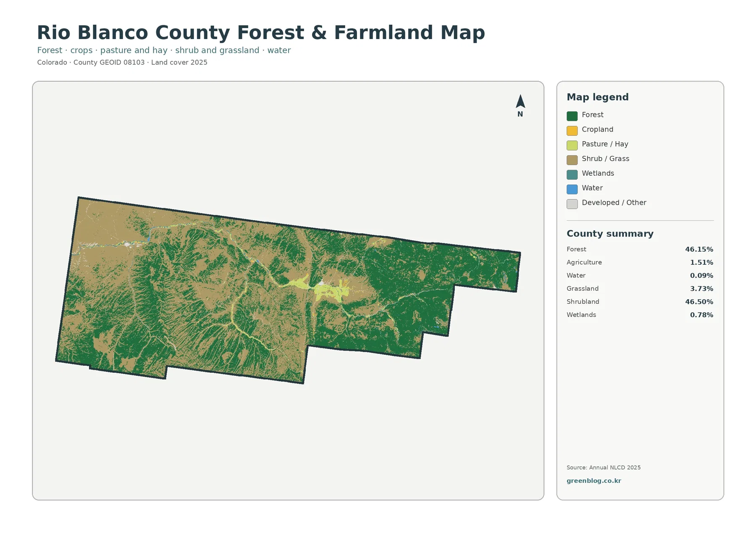Image resolution: width=756 pixels, height=535 pixels.
Task: Click the 'Agriculture' summary row label
Action: 584,262
